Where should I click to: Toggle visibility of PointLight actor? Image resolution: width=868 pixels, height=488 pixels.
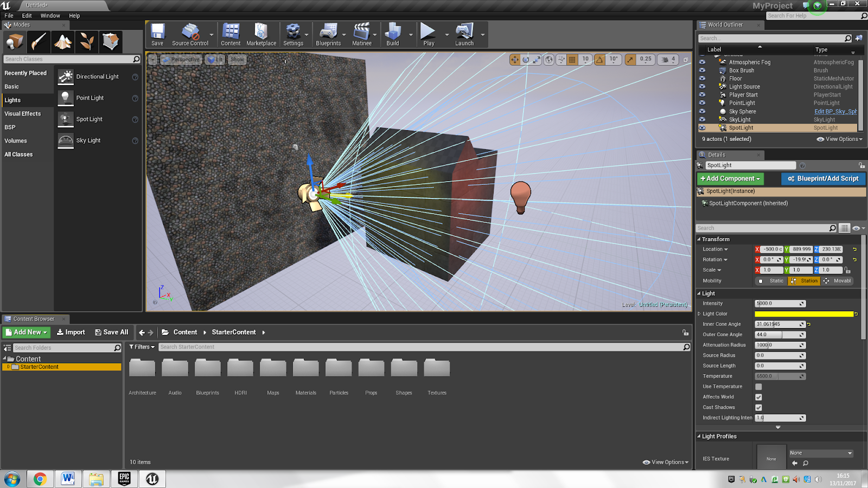click(702, 102)
